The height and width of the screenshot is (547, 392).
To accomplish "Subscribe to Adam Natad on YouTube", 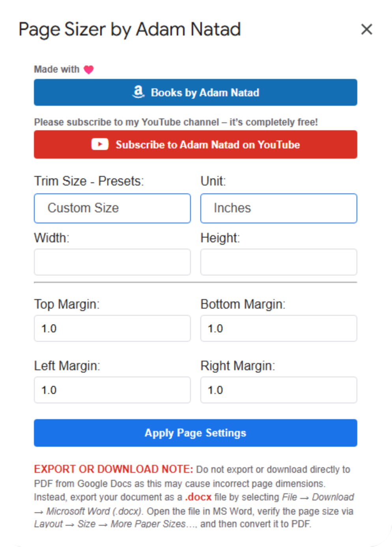I will tap(196, 144).
